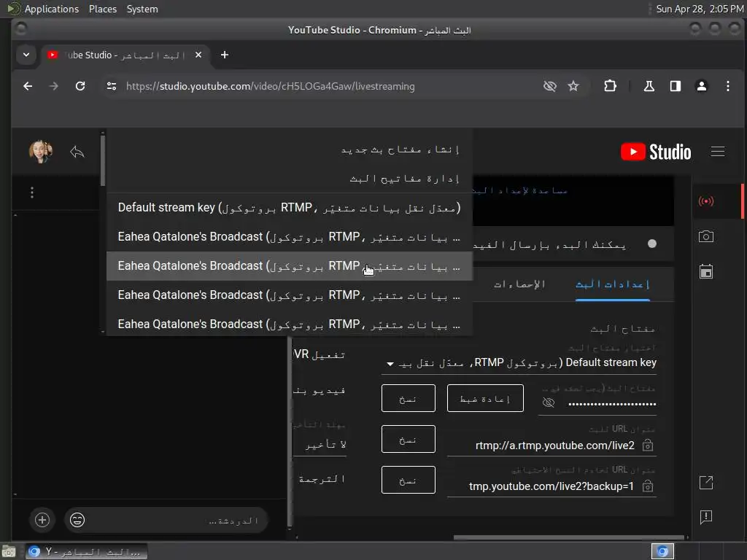This screenshot has height=560, width=747.
Task: Open the System menu
Action: 142,9
